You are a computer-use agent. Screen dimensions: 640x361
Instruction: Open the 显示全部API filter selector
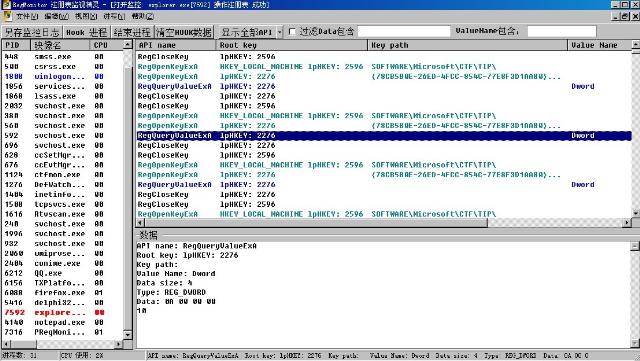coord(251,32)
